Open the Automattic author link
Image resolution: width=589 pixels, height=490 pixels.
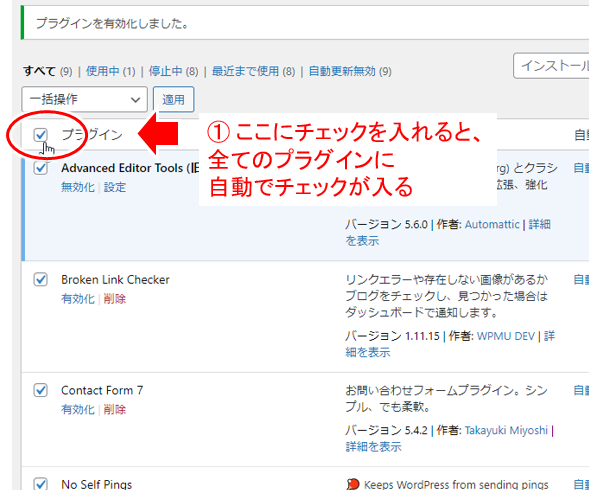tap(492, 224)
